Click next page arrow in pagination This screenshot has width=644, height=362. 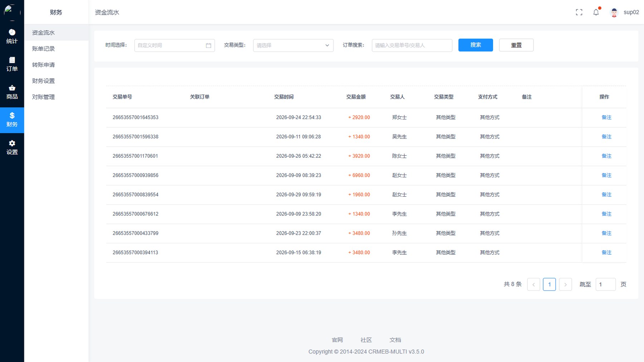565,284
